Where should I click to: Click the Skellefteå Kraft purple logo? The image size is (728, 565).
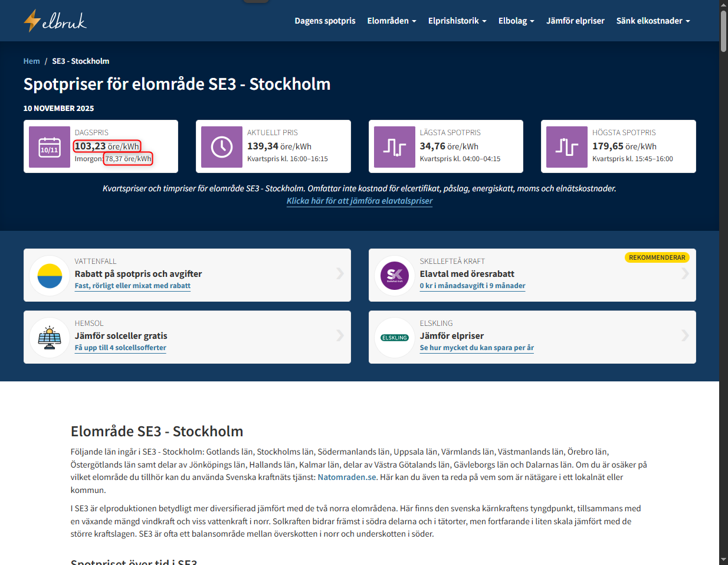tap(395, 276)
